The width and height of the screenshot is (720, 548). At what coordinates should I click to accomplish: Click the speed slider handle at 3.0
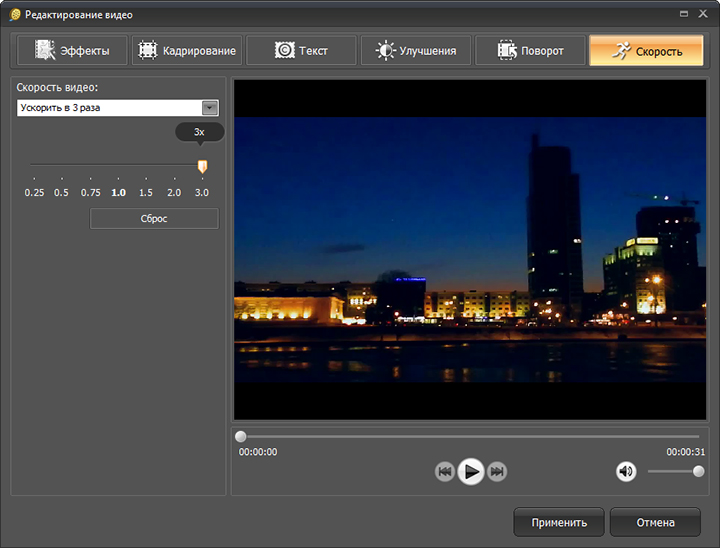tap(202, 166)
